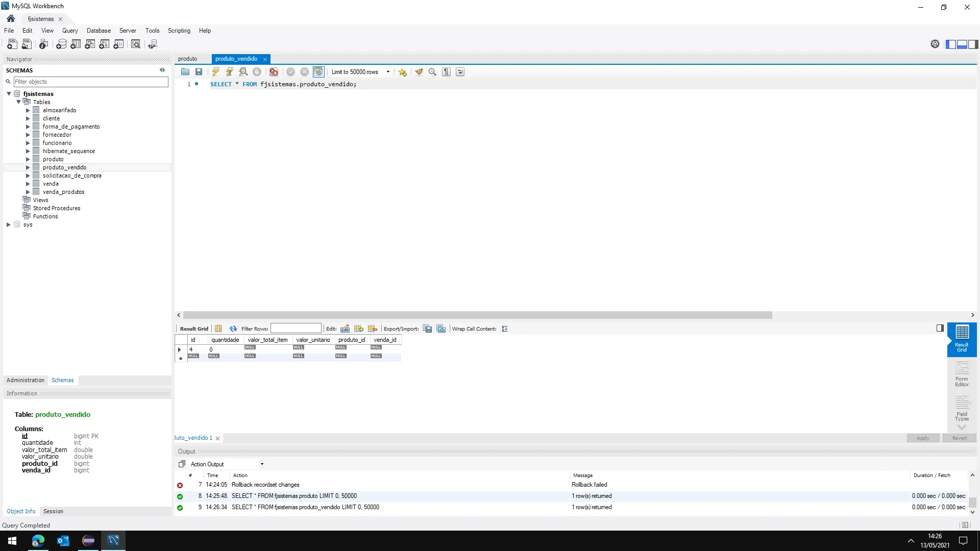
Task: Expand the produto_vendido table node
Action: point(28,167)
